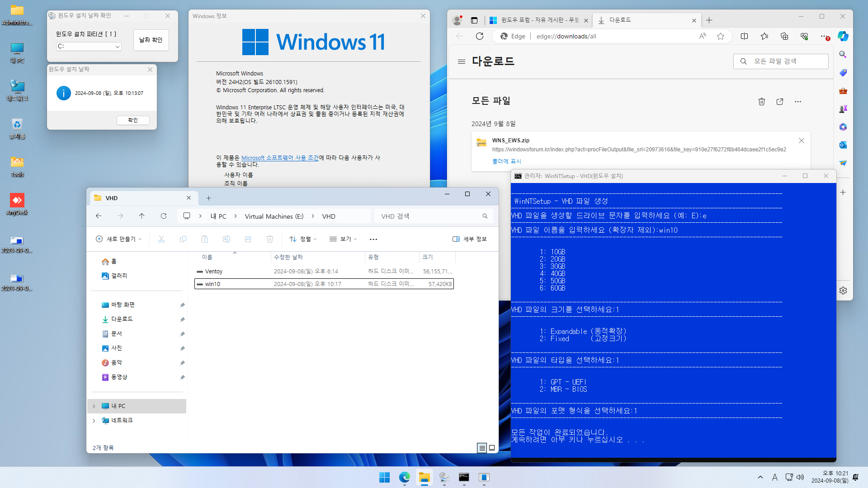Open Outlook icon in Edge sidebar
The height and width of the screenshot is (488, 868).
(x=843, y=145)
